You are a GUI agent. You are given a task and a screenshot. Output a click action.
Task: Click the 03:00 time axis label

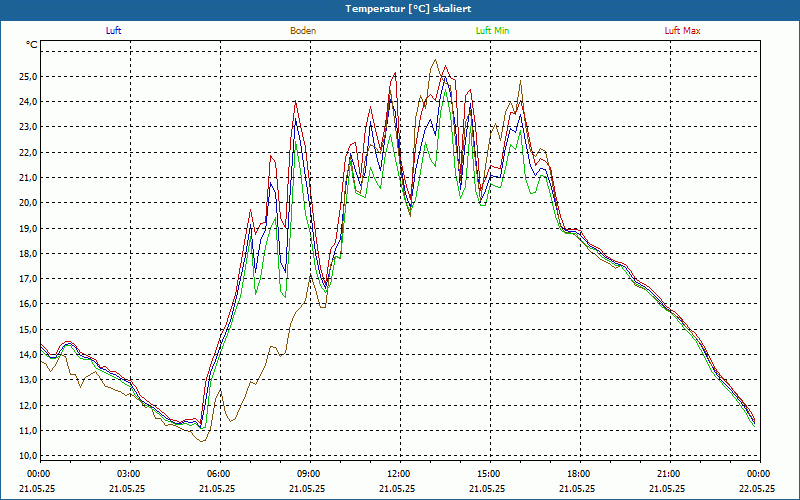pyautogui.click(x=130, y=474)
